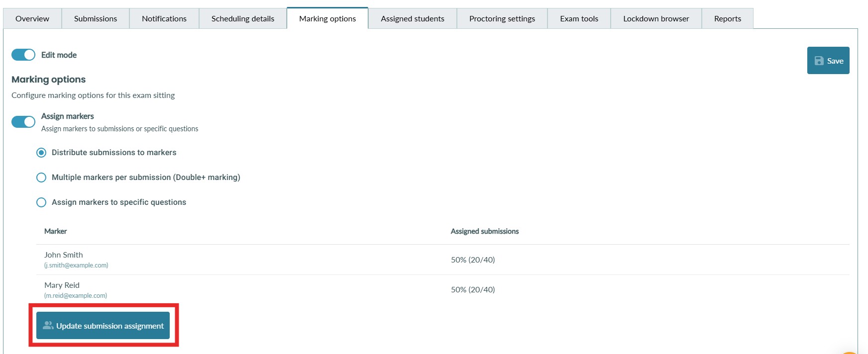868x354 pixels.
Task: Open the Scheduling details tab
Action: [243, 19]
